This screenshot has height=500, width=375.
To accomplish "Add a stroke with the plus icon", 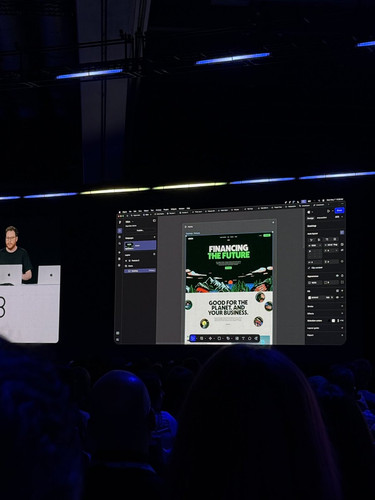I will (x=342, y=306).
